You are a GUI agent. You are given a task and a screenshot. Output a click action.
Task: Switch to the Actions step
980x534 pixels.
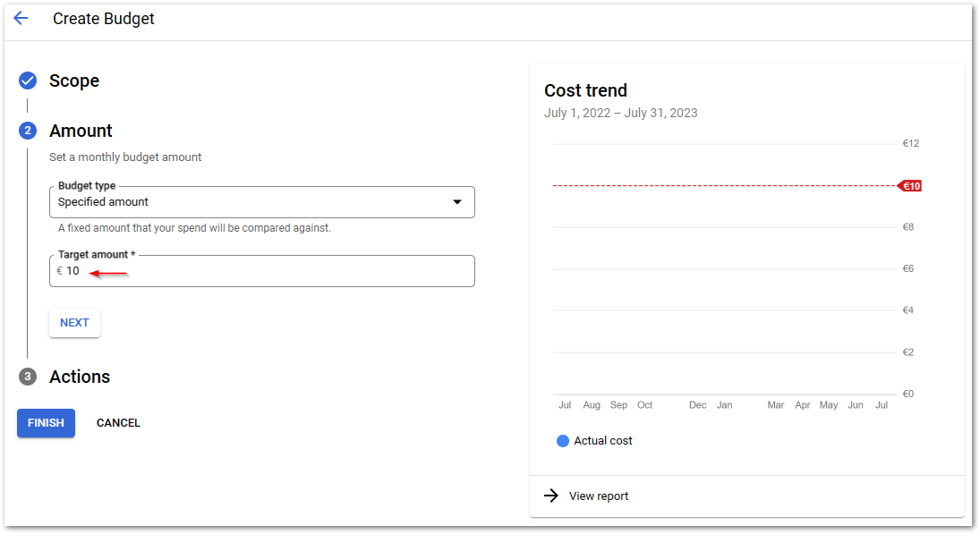79,377
